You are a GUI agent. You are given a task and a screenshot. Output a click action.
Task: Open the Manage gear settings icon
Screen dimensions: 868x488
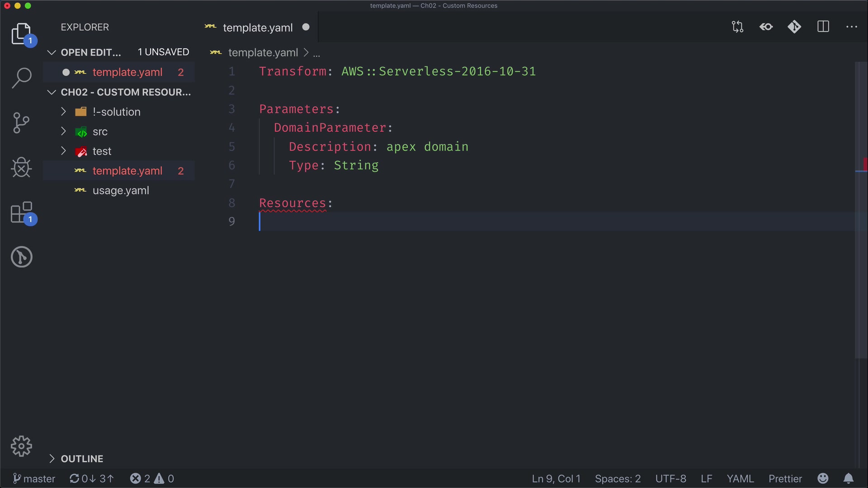point(21,446)
